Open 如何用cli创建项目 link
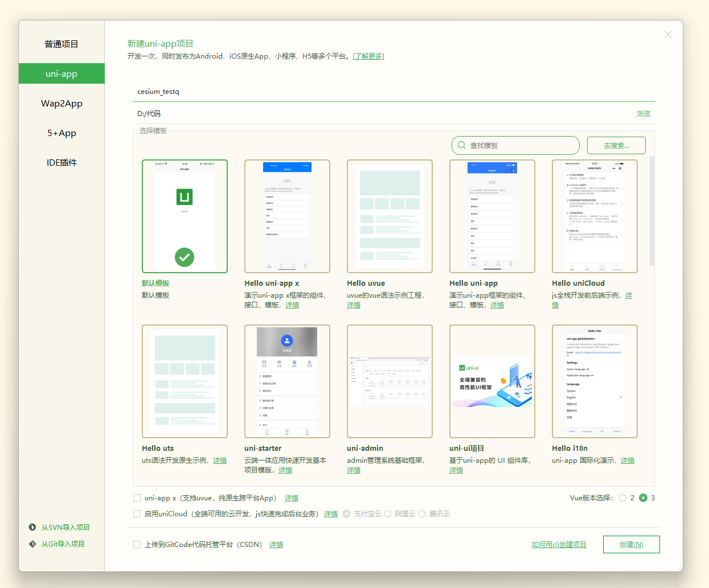This screenshot has width=709, height=588. (559, 545)
